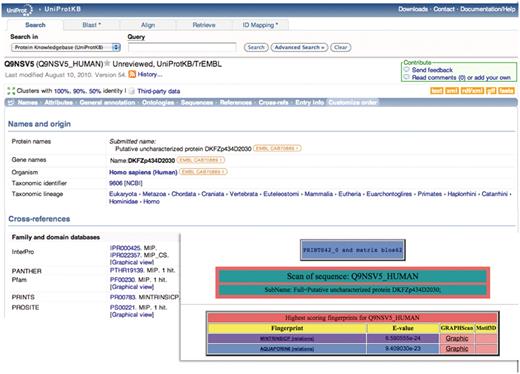This screenshot has height=374, width=520.
Task: Jump to Names section
Action: point(27,102)
